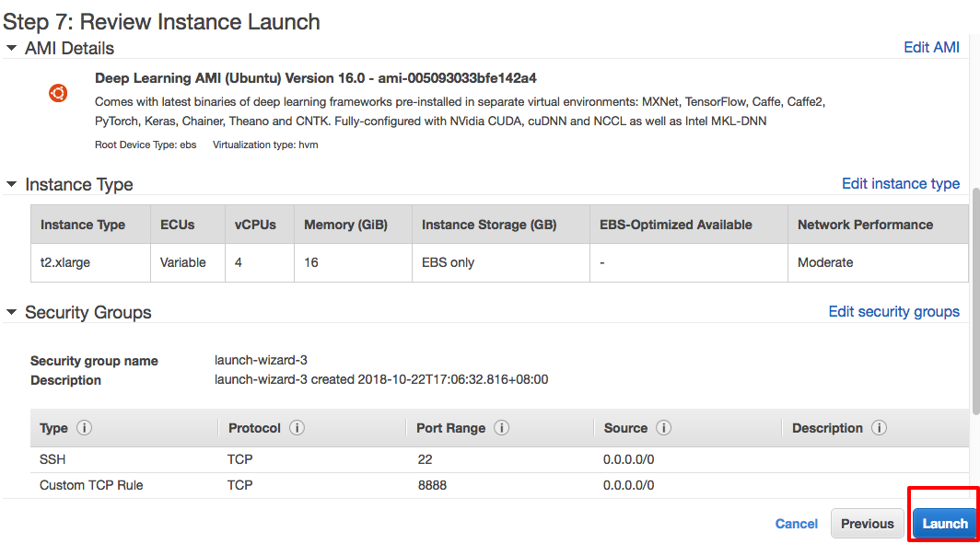
Task: Launch the instance
Action: tap(944, 523)
